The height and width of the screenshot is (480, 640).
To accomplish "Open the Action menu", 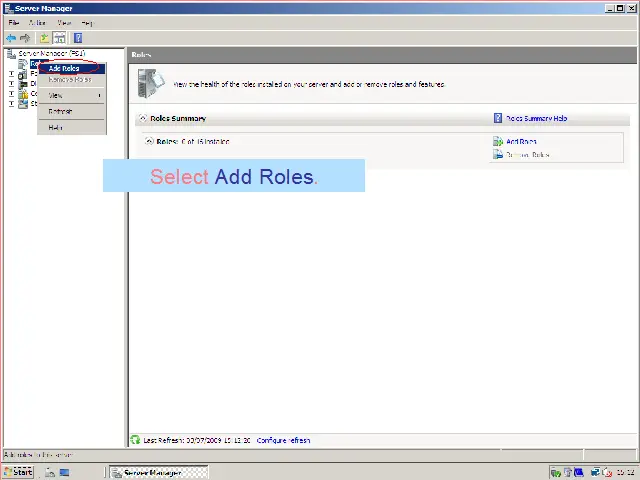I will 37,23.
